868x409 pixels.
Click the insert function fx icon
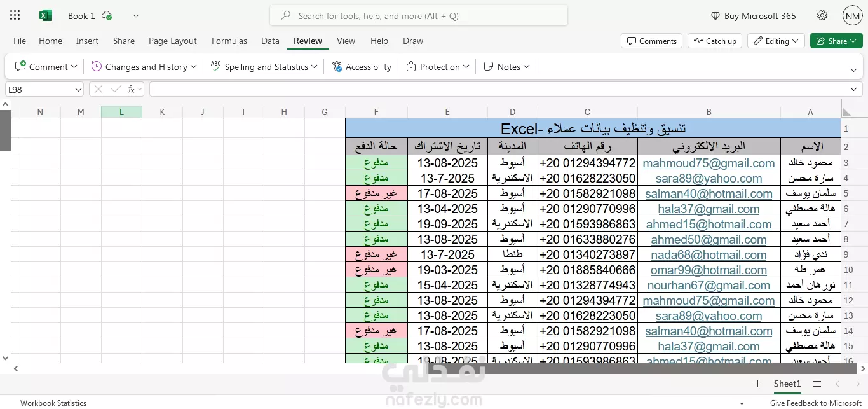click(131, 90)
